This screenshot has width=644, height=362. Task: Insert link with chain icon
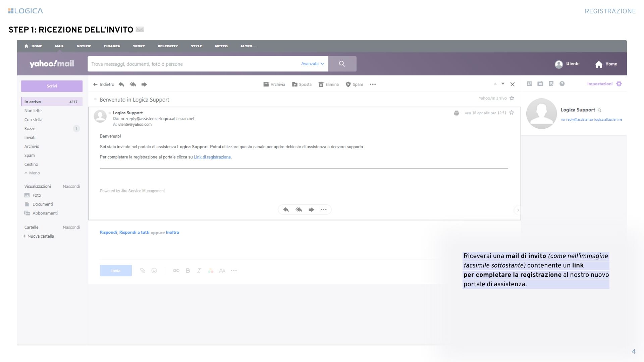point(176,270)
